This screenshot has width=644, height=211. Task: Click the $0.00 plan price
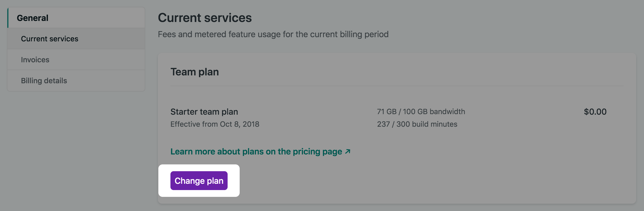(x=595, y=112)
